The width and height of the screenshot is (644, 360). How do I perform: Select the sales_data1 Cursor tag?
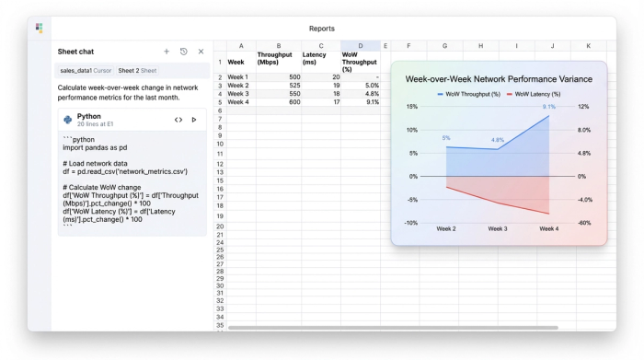pyautogui.click(x=86, y=71)
